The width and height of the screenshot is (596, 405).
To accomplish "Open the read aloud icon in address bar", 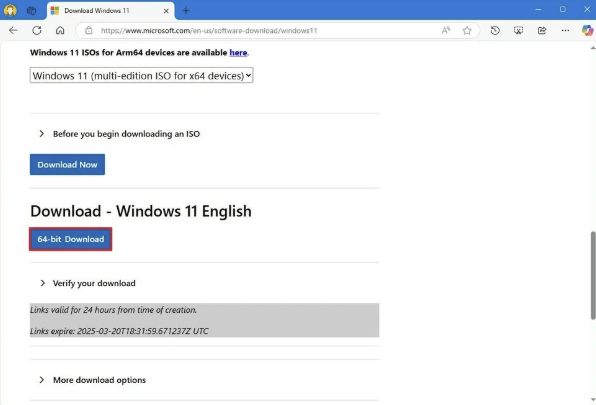I will pyautogui.click(x=446, y=30).
